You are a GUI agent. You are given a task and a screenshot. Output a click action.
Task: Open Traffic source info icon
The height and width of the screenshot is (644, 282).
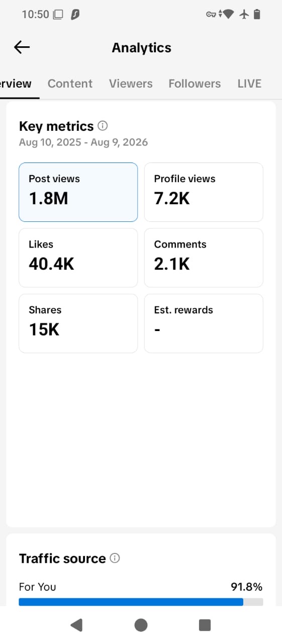(115, 558)
